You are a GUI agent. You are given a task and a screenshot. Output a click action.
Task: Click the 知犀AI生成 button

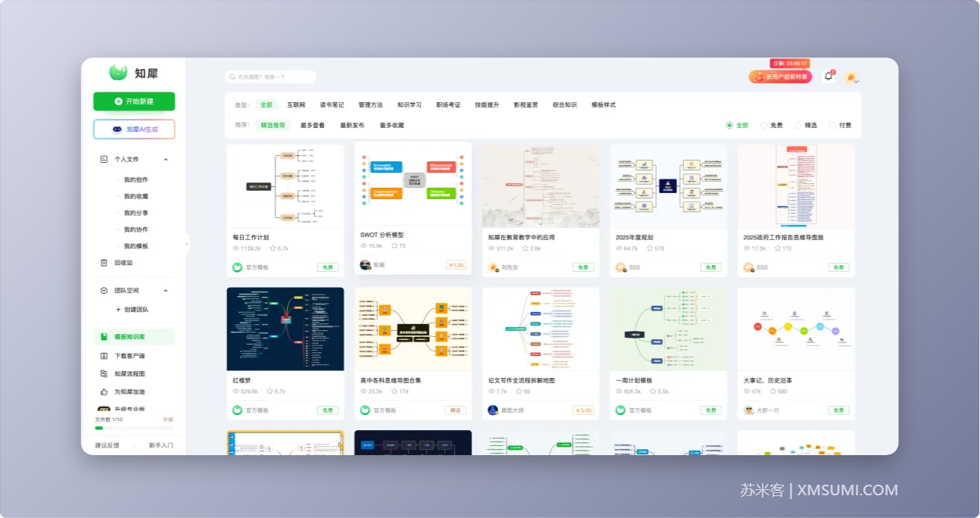pos(134,129)
